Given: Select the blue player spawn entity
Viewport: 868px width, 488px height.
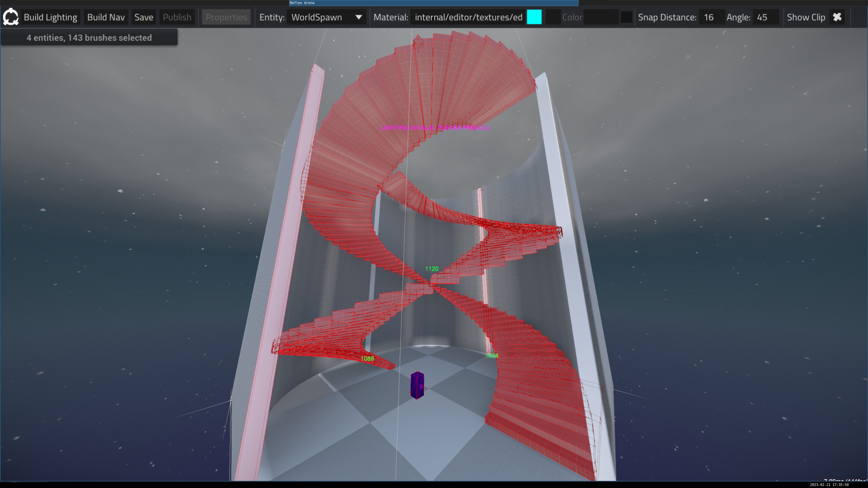Looking at the screenshot, I should 417,385.
